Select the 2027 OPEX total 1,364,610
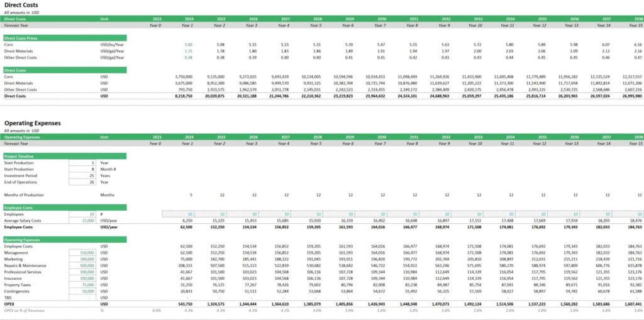The width and height of the screenshot is (644, 320). 279,304
